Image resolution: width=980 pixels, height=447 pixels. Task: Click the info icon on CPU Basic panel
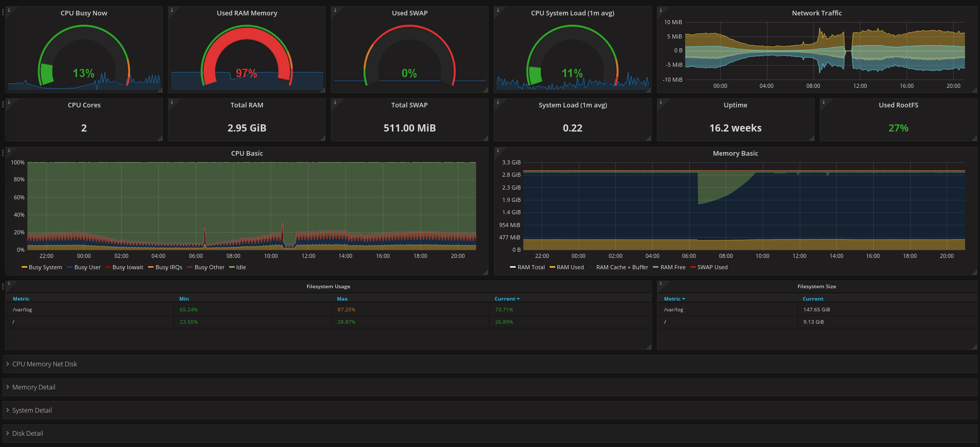click(9, 151)
